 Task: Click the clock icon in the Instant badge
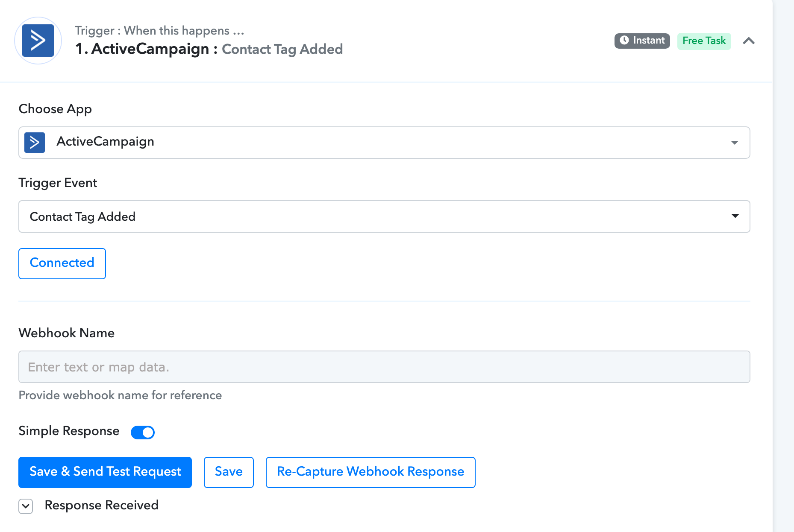624,40
